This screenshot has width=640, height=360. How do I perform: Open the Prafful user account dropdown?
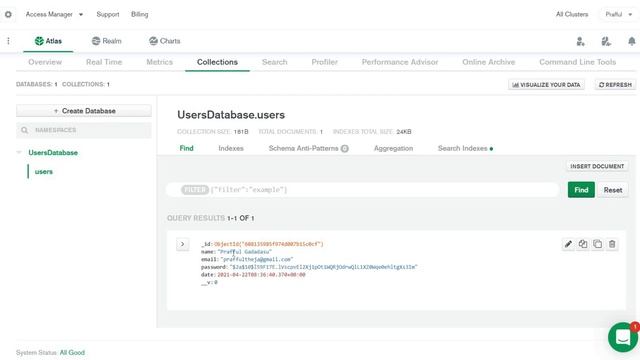(618, 14)
